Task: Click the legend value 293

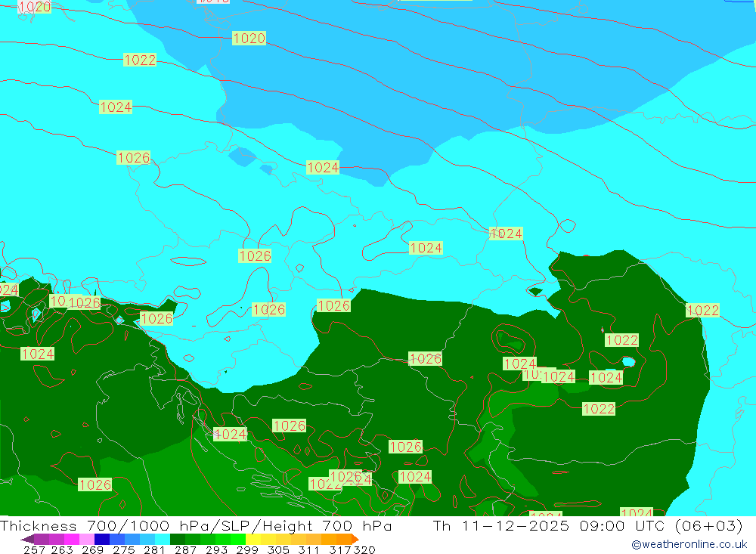Action: [x=216, y=550]
